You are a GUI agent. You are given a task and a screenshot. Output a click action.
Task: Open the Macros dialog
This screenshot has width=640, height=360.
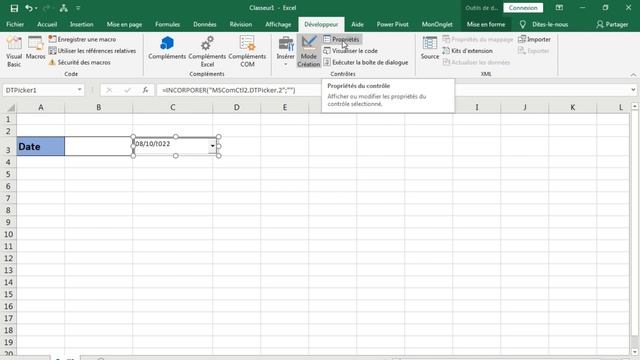coord(36,48)
